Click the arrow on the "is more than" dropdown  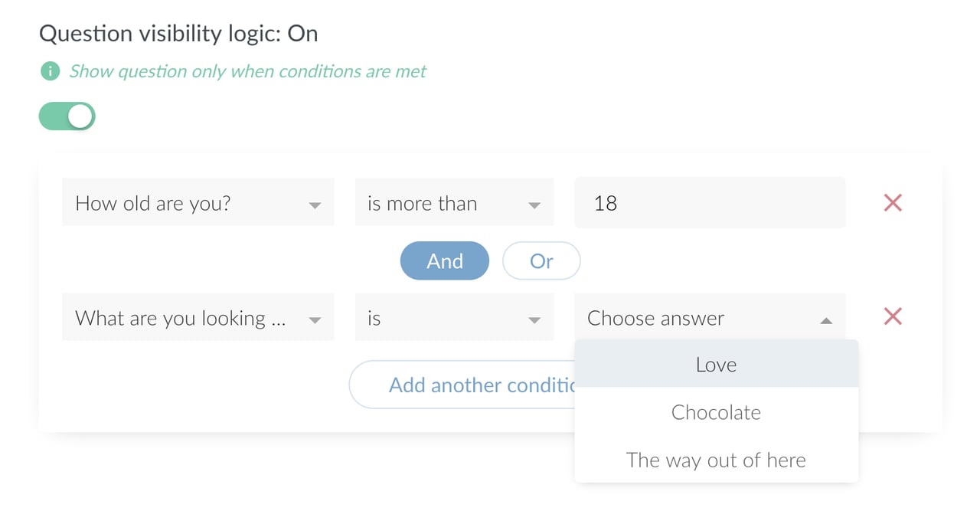534,202
